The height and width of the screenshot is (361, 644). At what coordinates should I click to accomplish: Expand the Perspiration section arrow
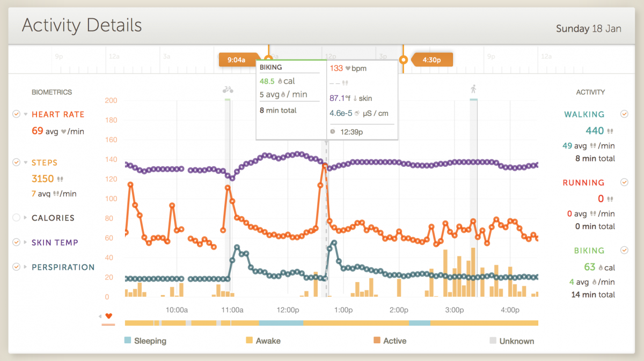point(25,267)
